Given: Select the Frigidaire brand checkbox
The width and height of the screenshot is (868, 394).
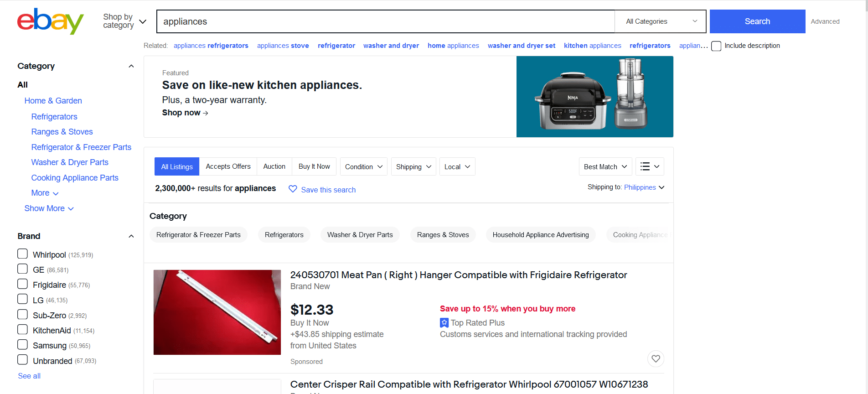Looking at the screenshot, I should pyautogui.click(x=22, y=284).
